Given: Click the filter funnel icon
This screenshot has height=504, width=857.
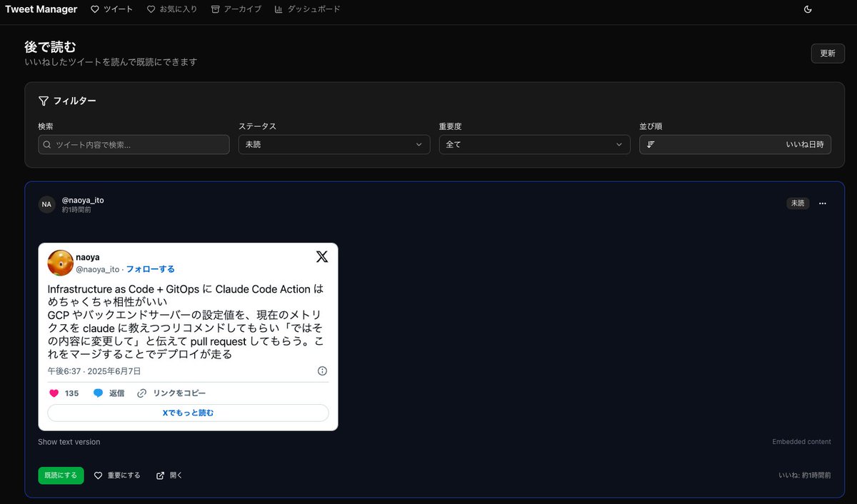Looking at the screenshot, I should click(44, 101).
